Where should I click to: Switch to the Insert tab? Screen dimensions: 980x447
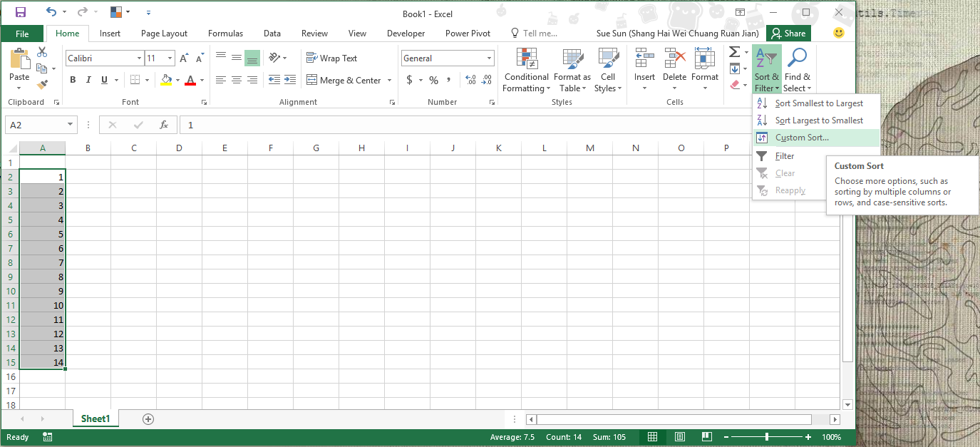[110, 34]
